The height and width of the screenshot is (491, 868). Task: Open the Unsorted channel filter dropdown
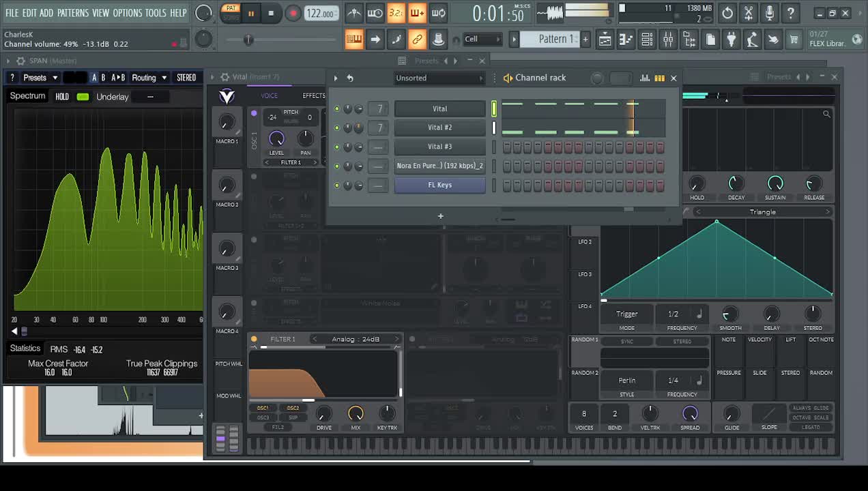coord(439,78)
